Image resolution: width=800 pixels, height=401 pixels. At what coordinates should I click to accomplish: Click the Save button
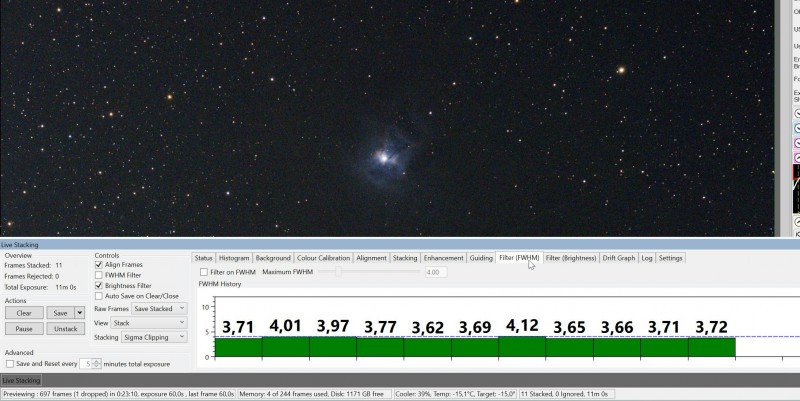[x=61, y=313]
